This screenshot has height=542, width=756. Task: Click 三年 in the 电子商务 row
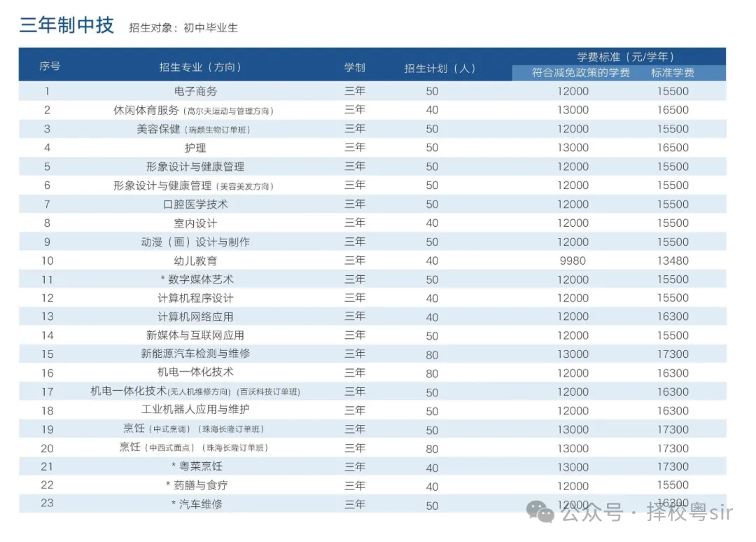click(x=355, y=90)
